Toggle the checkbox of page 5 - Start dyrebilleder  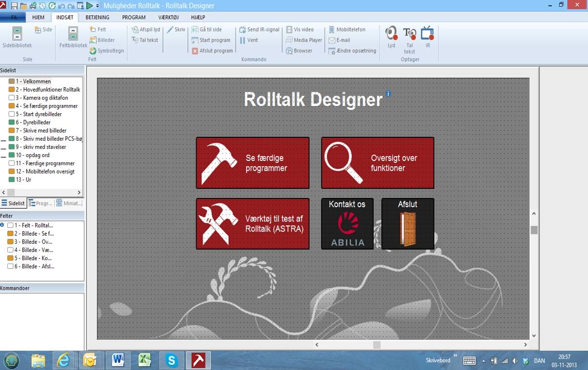point(12,114)
